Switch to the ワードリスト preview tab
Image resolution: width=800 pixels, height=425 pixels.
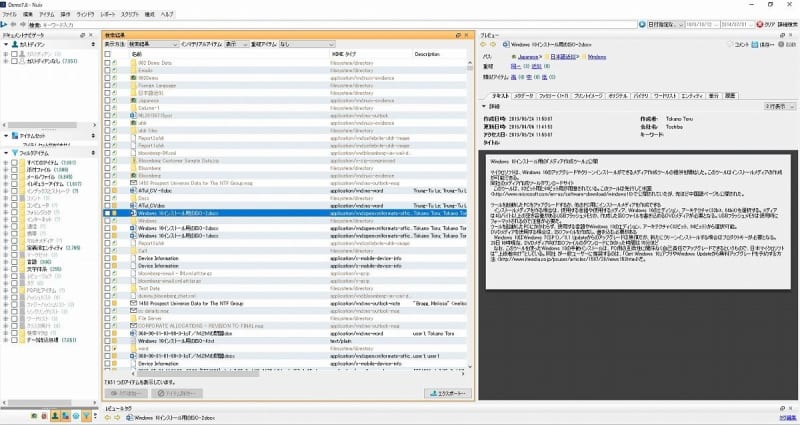click(665, 96)
